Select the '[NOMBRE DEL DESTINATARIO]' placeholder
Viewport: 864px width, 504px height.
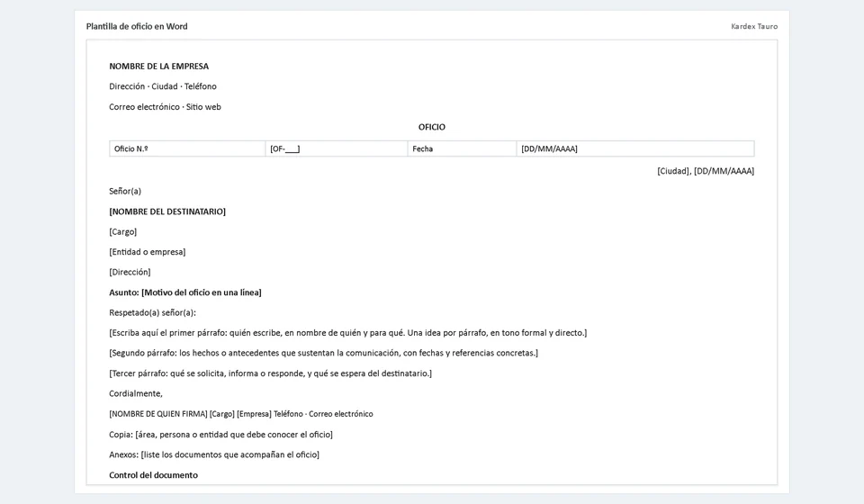click(167, 211)
